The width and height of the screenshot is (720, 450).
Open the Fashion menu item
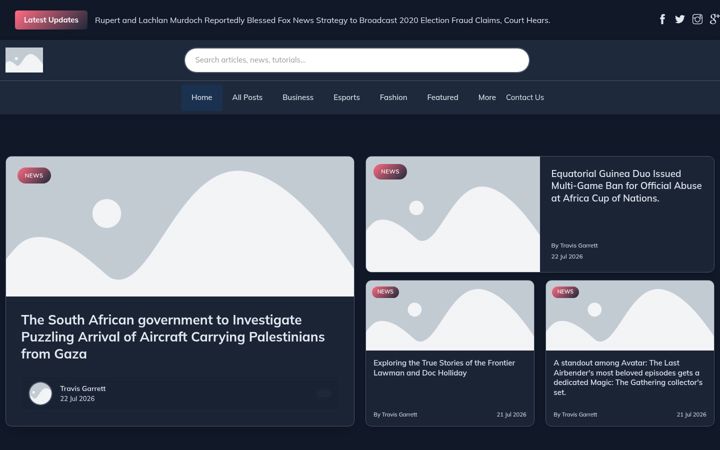(393, 97)
